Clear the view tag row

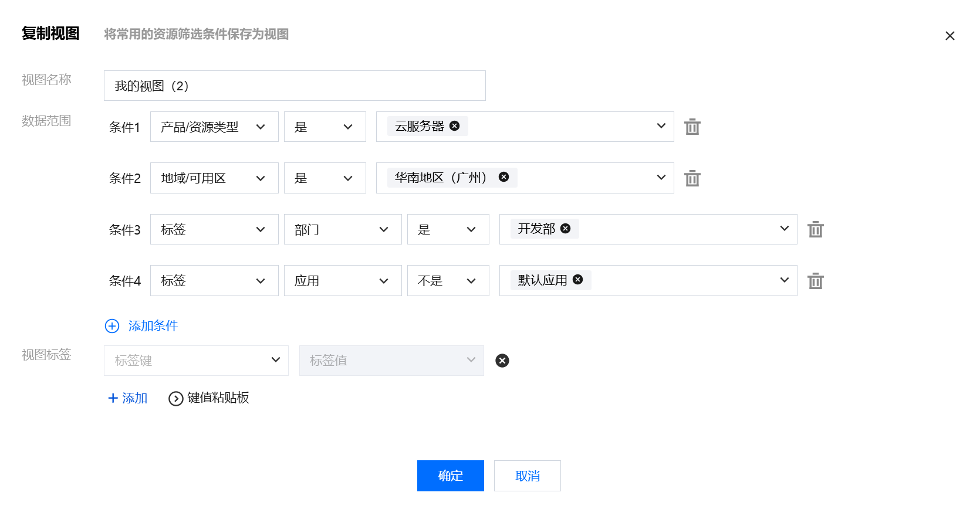(502, 361)
